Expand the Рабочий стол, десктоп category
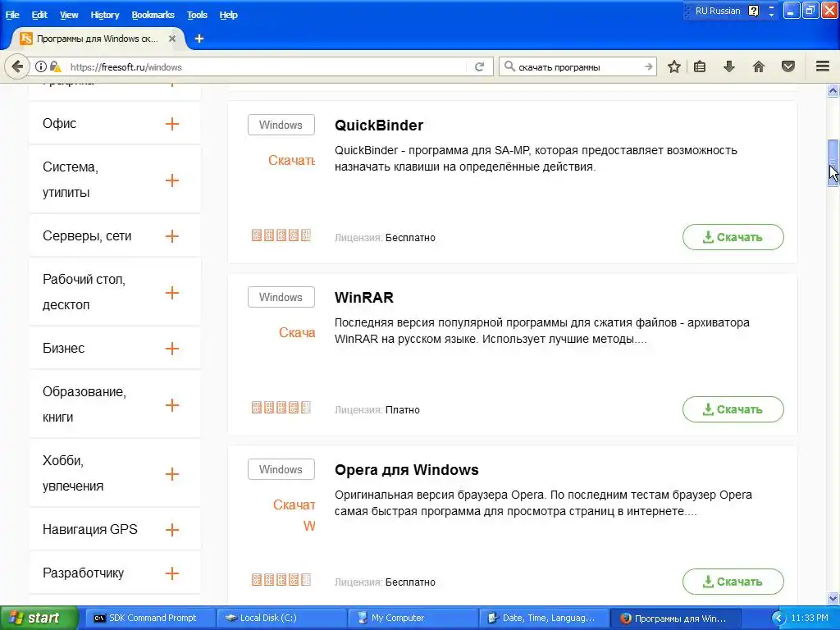This screenshot has width=840, height=630. coord(172,293)
